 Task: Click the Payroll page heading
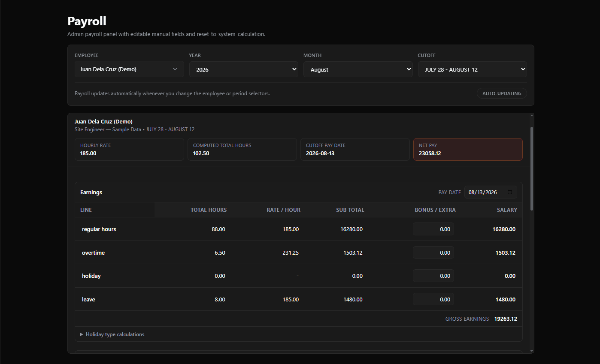[x=87, y=21]
